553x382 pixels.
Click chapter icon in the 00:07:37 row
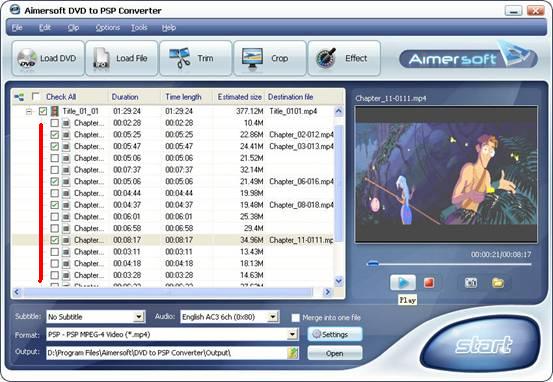pos(66,170)
